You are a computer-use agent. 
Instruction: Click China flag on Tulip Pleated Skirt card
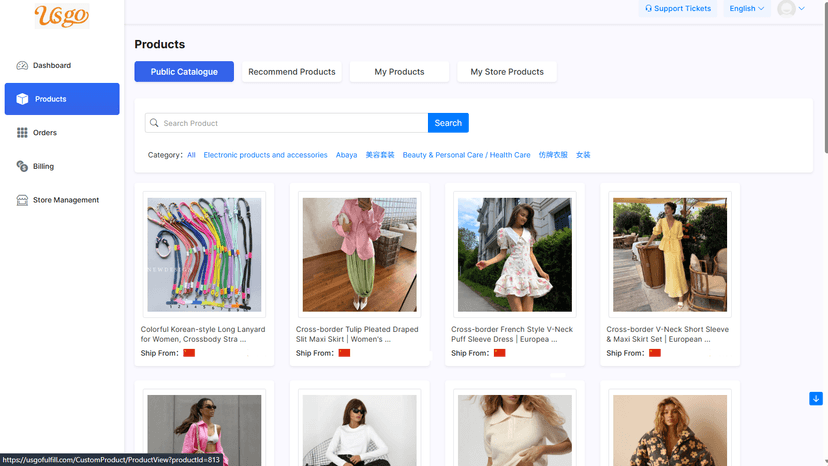[x=344, y=353]
